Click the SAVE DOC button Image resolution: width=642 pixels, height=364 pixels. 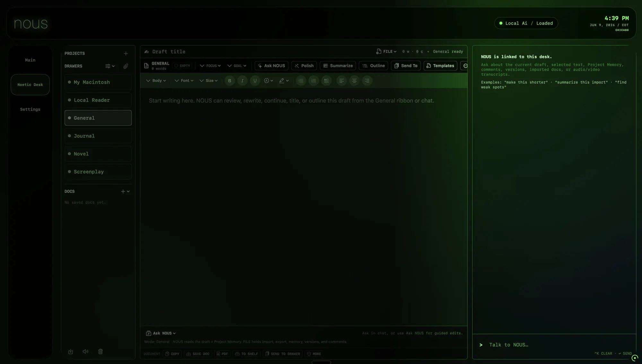click(x=198, y=354)
